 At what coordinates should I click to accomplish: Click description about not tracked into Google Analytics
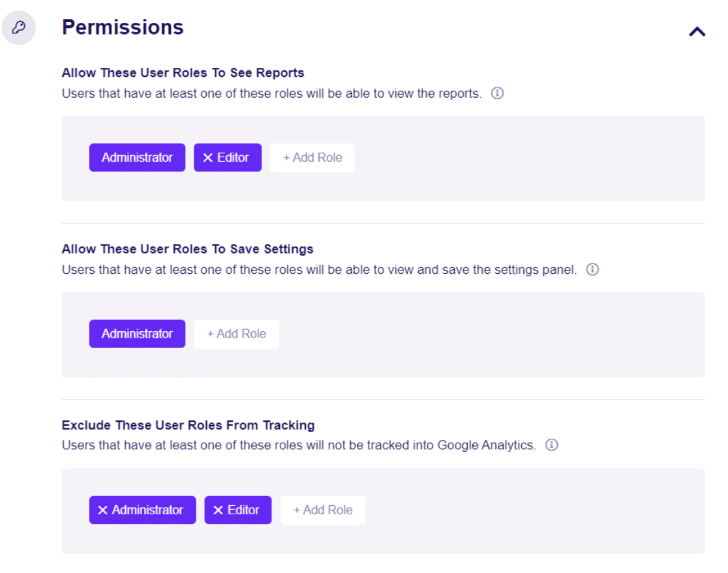299,445
